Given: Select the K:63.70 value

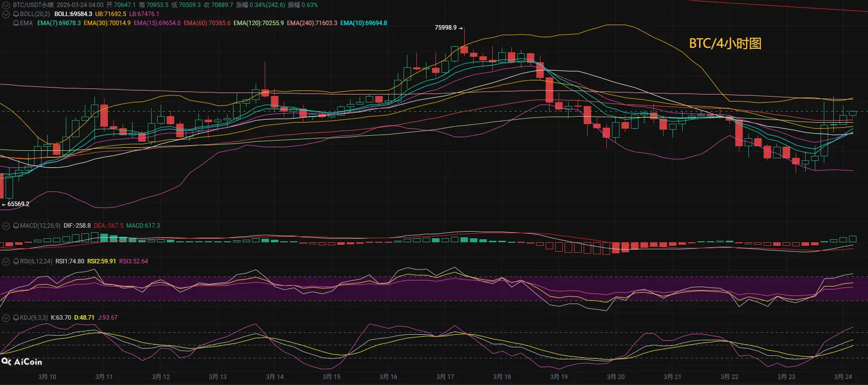Looking at the screenshot, I should [x=61, y=318].
